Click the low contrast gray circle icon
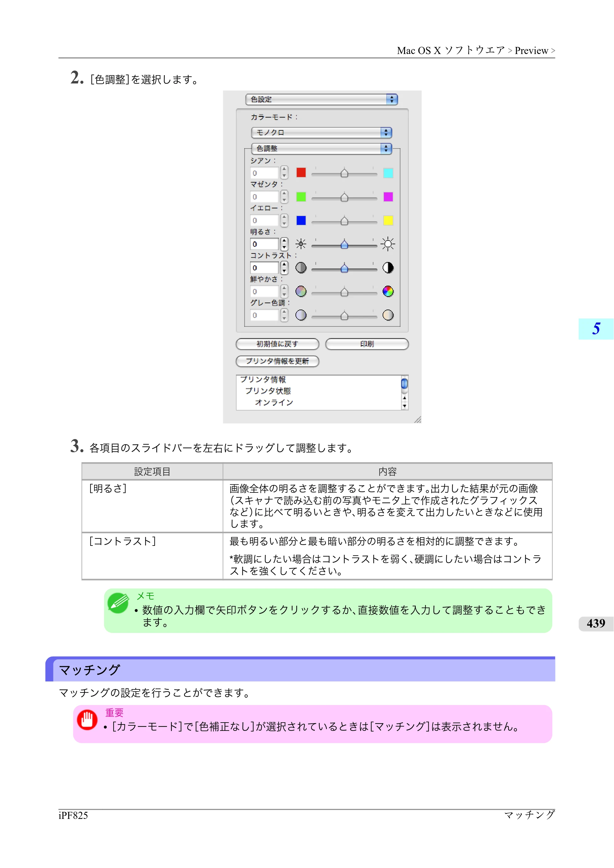Image resolution: width=614 pixels, height=868 pixels. tap(301, 268)
